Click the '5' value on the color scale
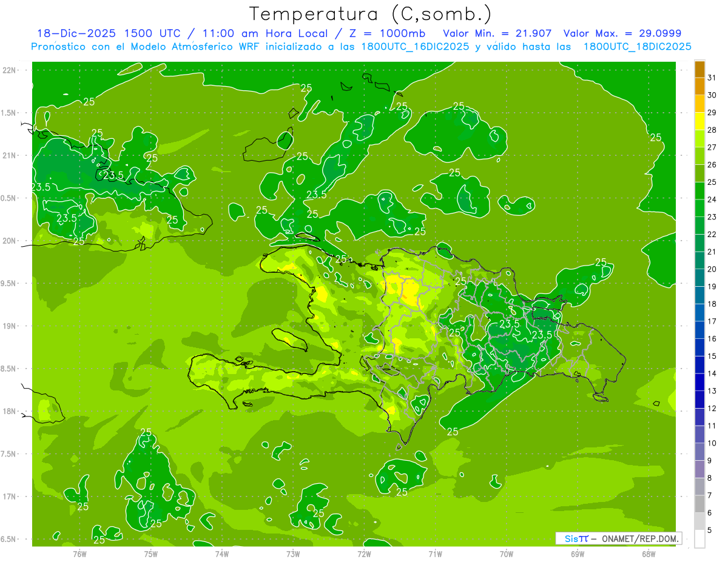 pyautogui.click(x=710, y=530)
